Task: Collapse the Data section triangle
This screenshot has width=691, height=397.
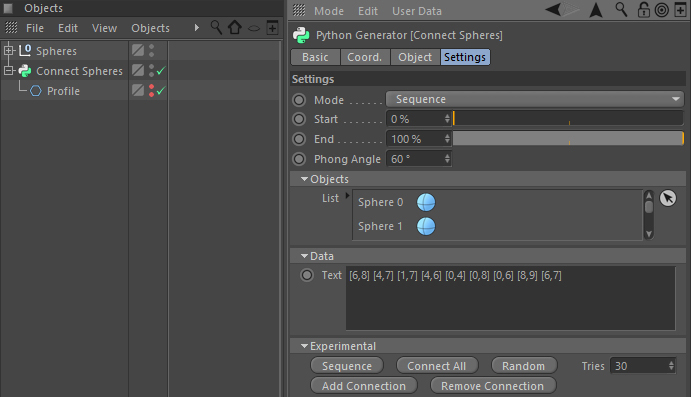Action: point(304,256)
